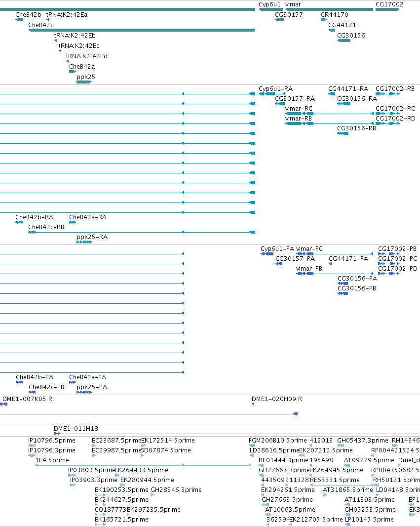Click the CG30156-PA protein label

click(357, 279)
